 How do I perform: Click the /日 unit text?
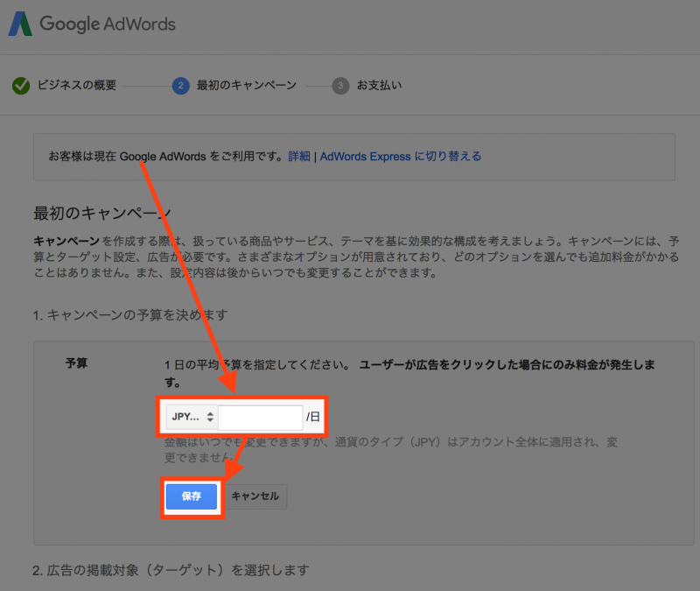pos(313,417)
